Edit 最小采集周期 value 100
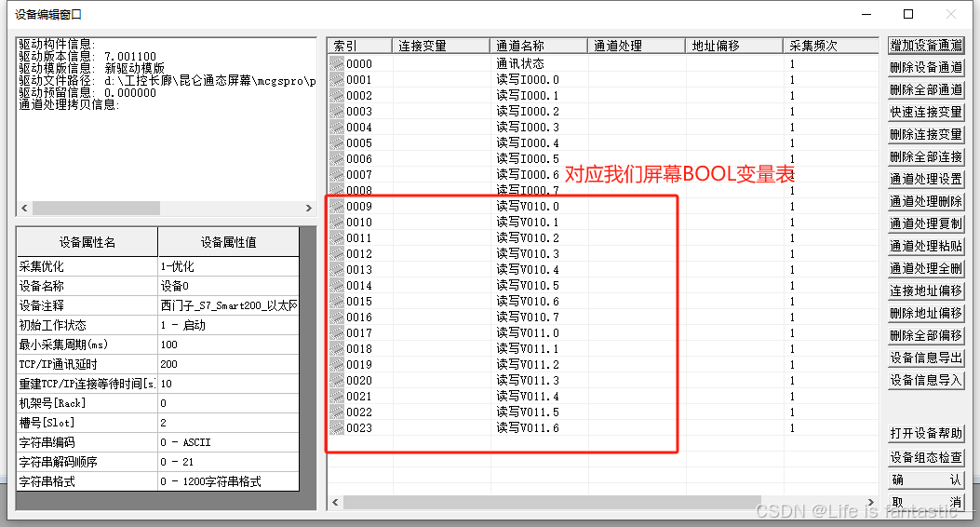Screen dimensions: 980x527 tap(228, 345)
